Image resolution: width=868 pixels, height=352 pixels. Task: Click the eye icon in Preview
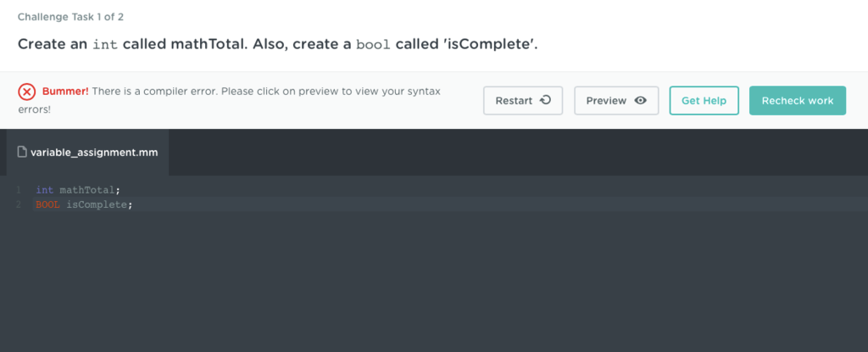[641, 100]
